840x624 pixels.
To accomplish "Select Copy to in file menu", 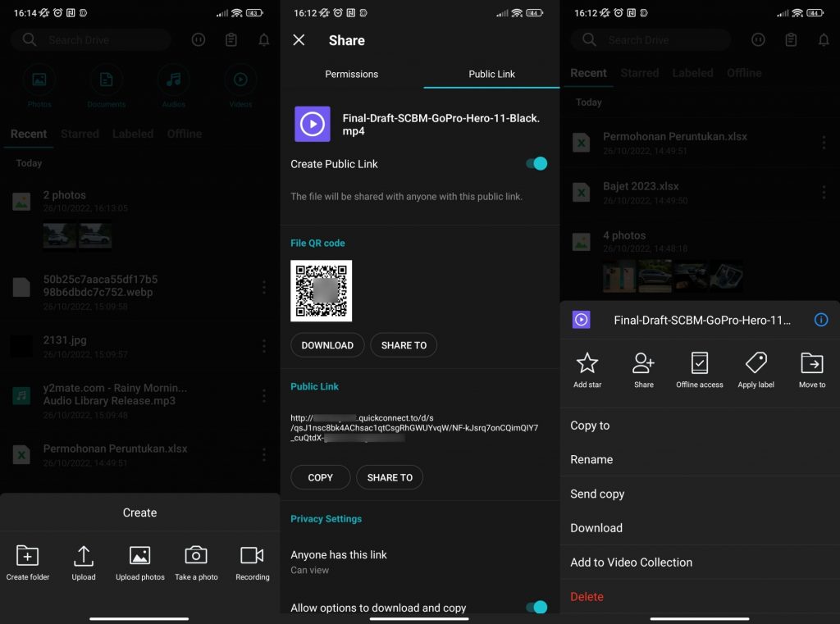I will click(700, 426).
